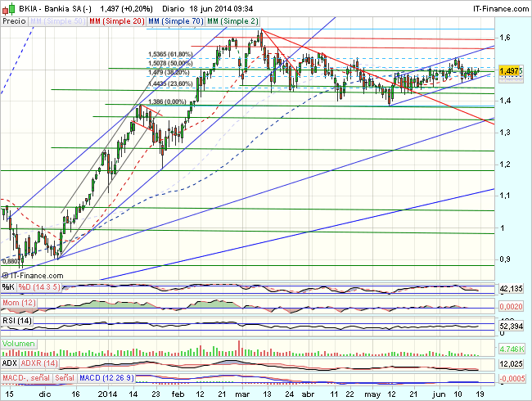Open the Mom (12) indicator settings label
The image size is (532, 401).
tap(17, 304)
